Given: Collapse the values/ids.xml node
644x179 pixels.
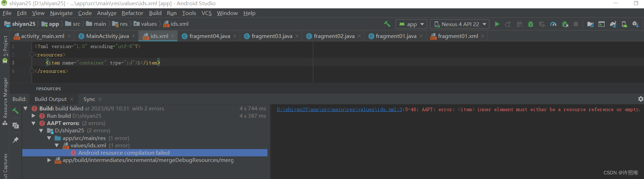Looking at the screenshot, I should (57, 146).
